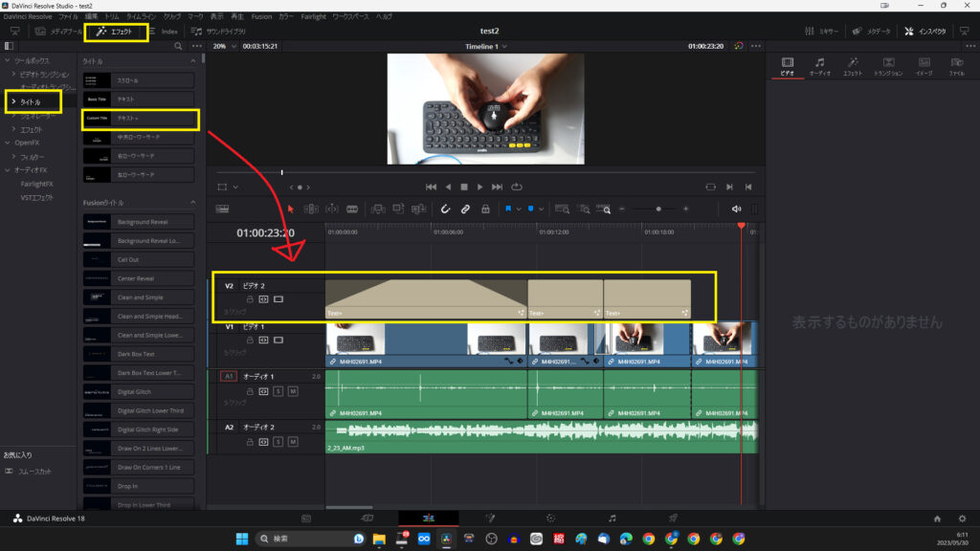Open the Index panel button
Viewport: 980px width, 551px height.
coord(163,32)
